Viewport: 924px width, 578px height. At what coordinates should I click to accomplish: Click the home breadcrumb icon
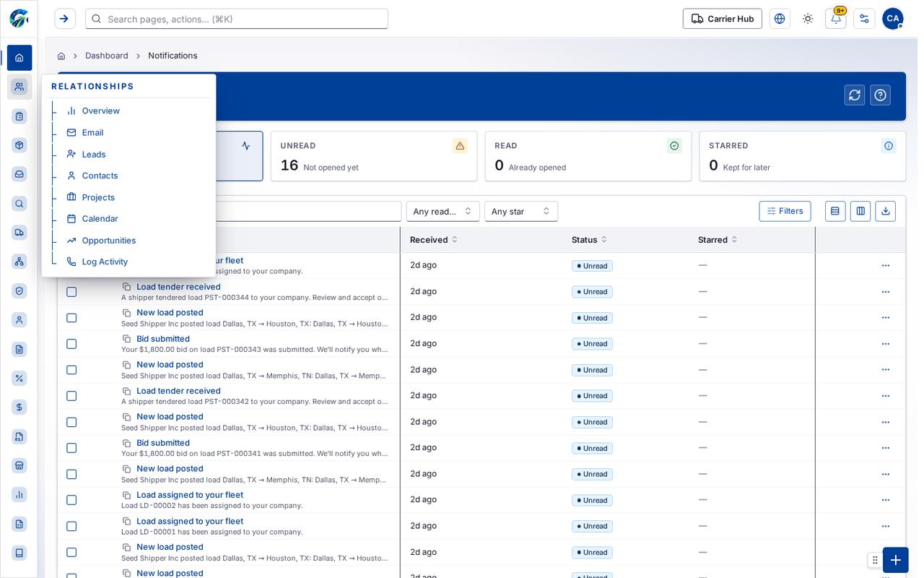[x=61, y=56]
